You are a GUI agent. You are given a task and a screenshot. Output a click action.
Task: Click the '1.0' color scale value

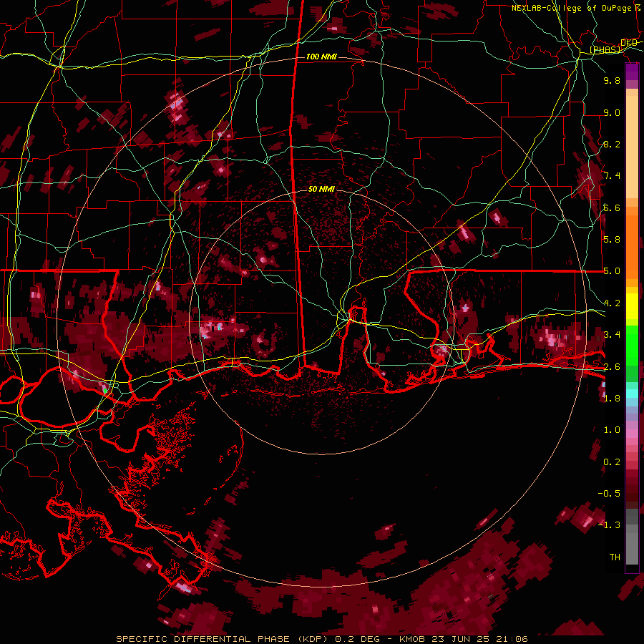[612, 430]
